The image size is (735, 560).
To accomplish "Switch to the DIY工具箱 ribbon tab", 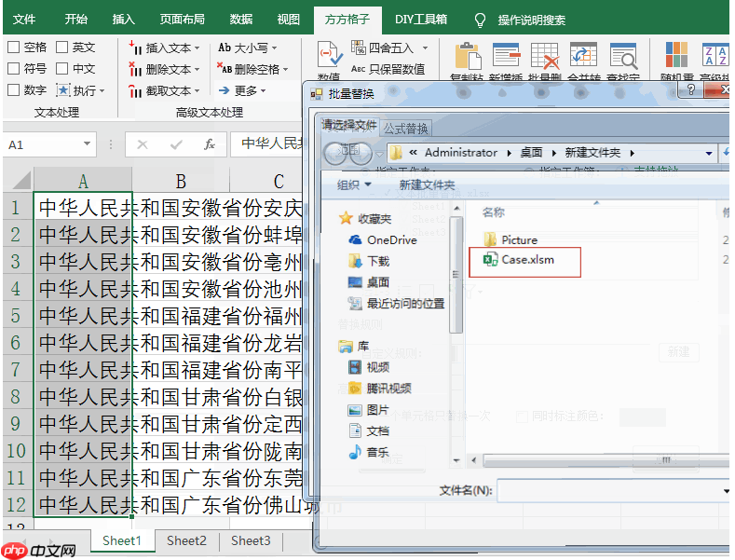I will coord(421,20).
